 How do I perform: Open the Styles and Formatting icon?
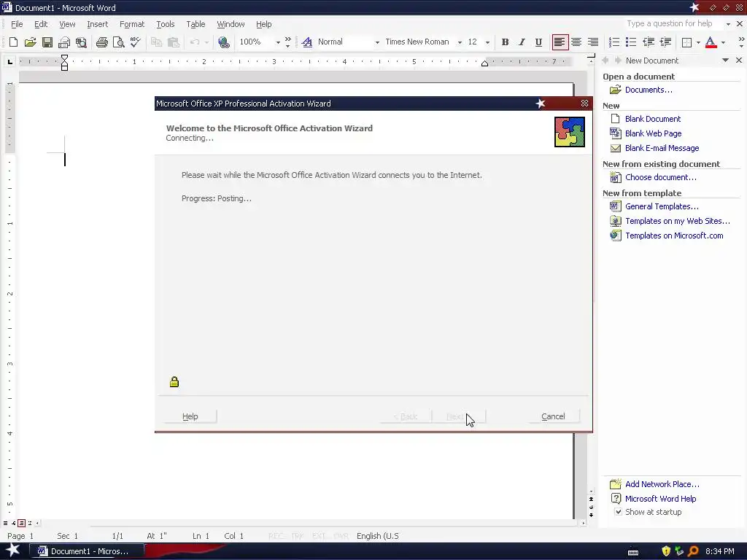point(307,42)
